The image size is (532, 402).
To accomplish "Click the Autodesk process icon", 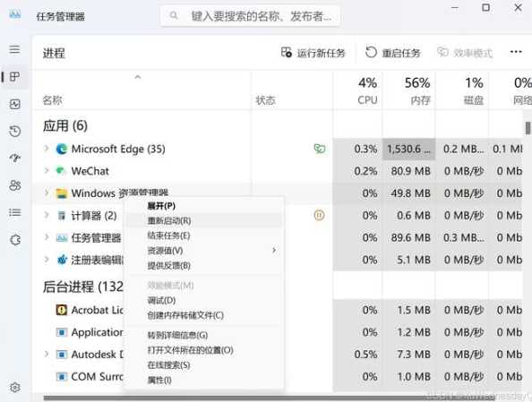I will 62,355.
